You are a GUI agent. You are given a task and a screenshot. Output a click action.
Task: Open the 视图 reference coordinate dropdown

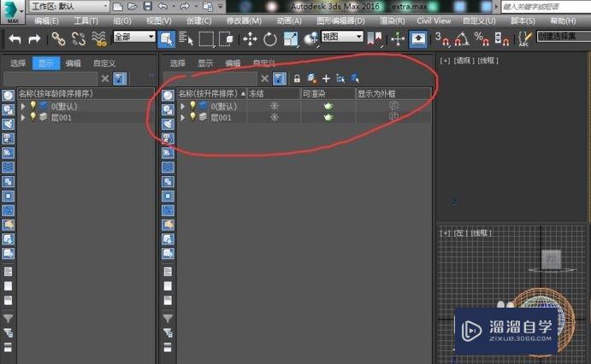(x=342, y=37)
